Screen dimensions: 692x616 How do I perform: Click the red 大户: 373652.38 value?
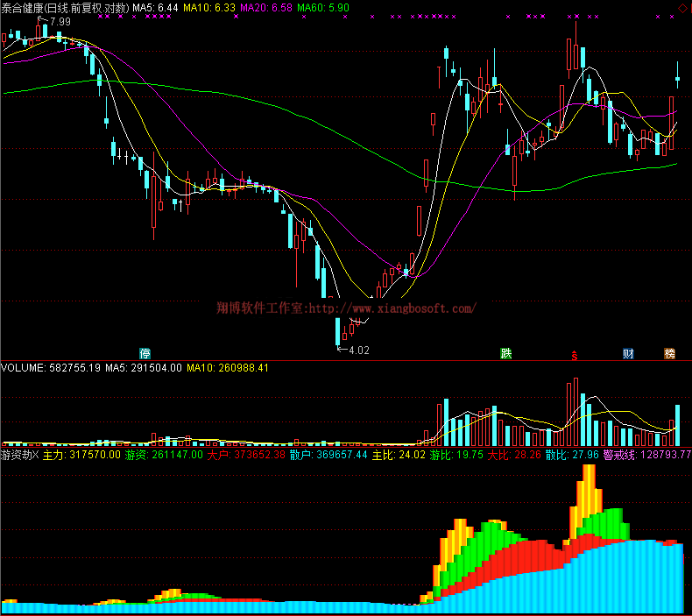click(x=246, y=455)
